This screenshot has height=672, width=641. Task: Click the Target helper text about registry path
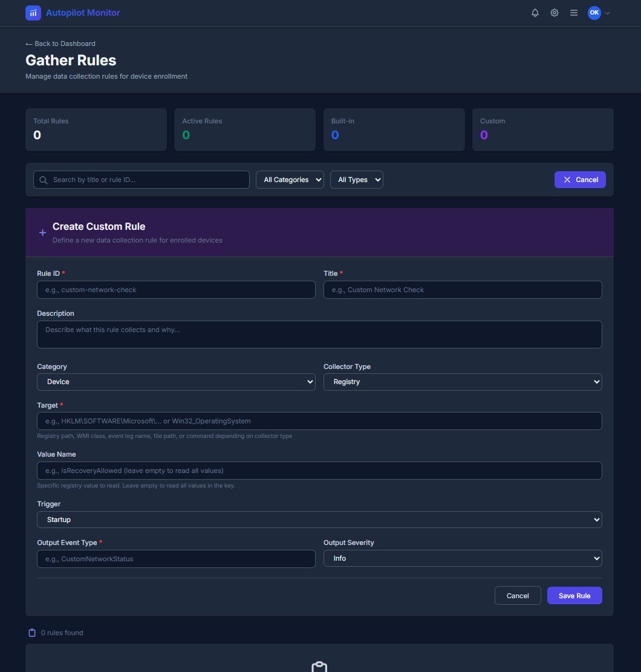coord(164,436)
